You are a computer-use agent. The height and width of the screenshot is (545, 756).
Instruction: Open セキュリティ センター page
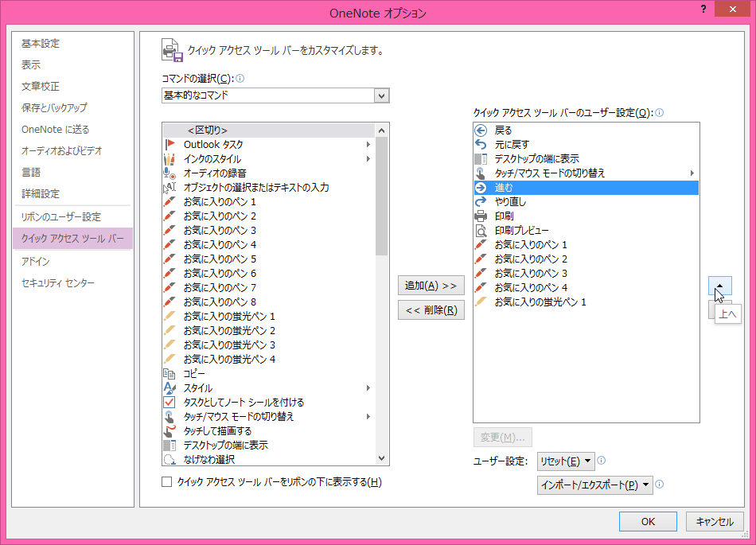pyautogui.click(x=58, y=283)
